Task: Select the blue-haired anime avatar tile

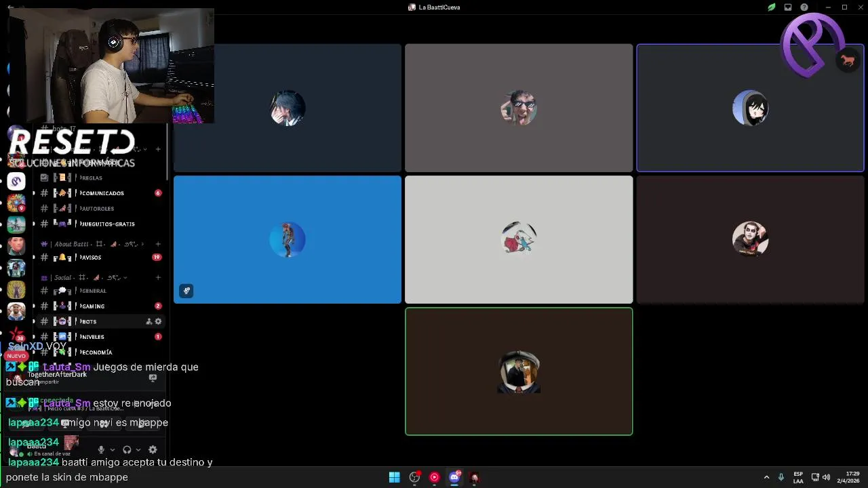Action: (288, 108)
